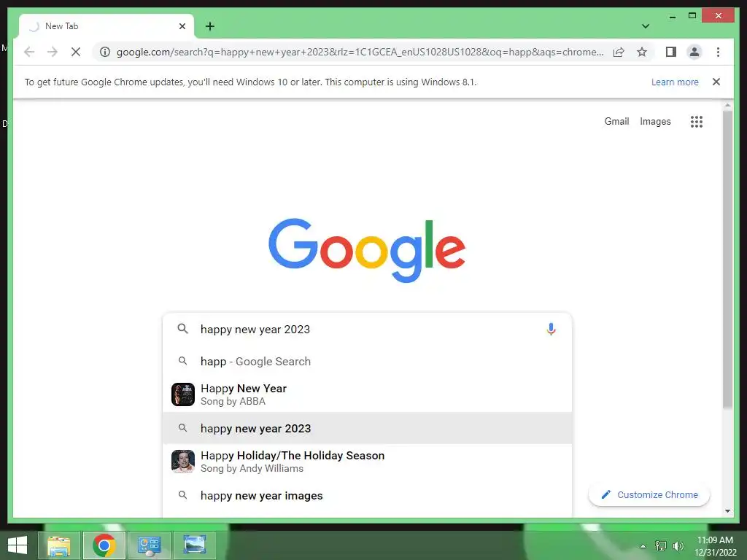Open Control Panel taskbar icon
Image resolution: width=747 pixels, height=560 pixels.
[149, 545]
